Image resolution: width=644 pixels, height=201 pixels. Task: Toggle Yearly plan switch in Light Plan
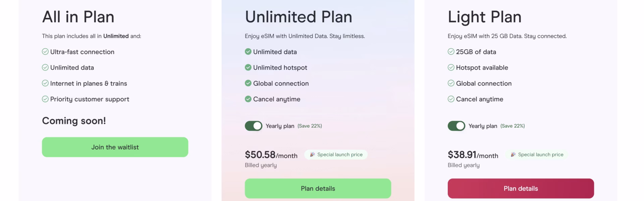point(457,126)
